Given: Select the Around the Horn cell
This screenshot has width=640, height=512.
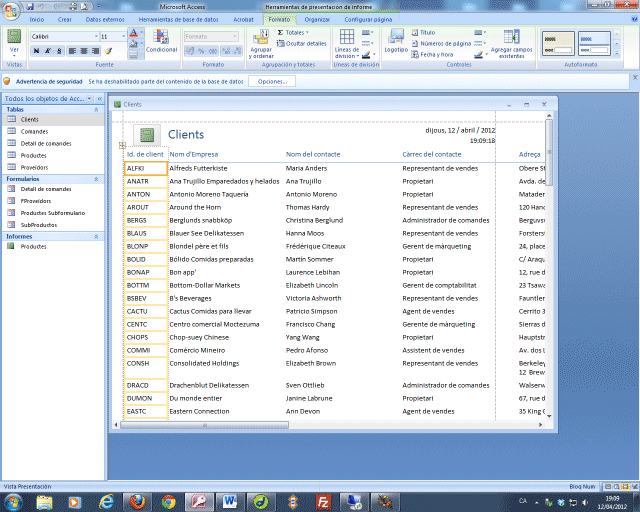Looking at the screenshot, I should [195, 207].
